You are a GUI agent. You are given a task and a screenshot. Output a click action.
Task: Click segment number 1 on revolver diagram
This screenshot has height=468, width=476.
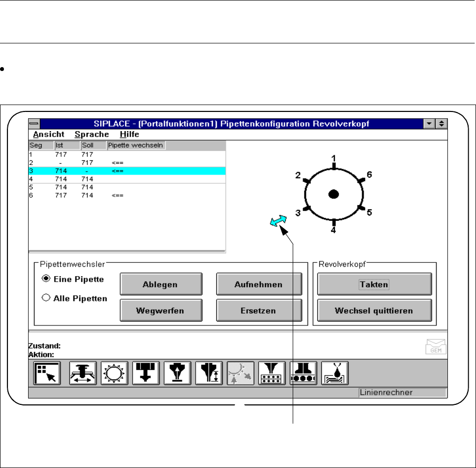tap(334, 158)
